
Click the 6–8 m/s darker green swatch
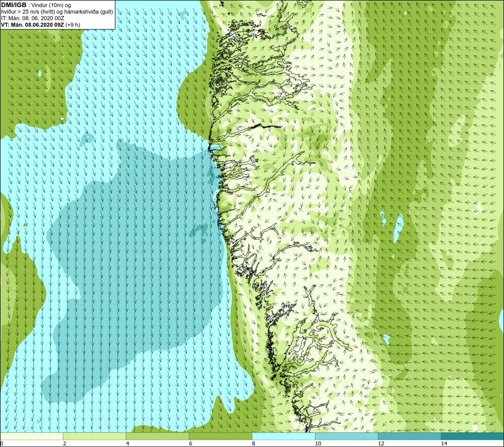pos(221,436)
